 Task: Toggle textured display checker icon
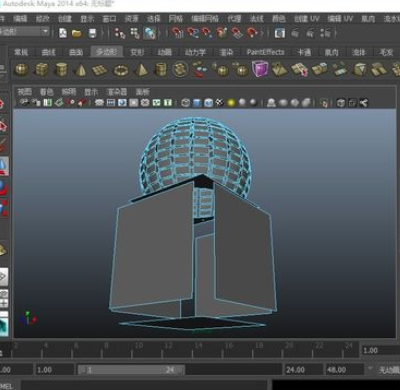click(219, 103)
